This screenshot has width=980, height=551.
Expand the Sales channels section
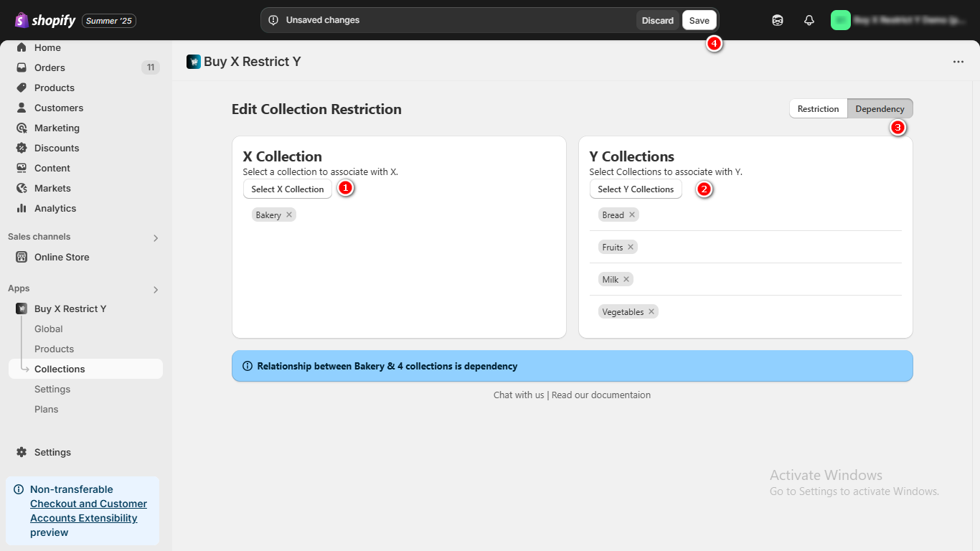coord(156,237)
